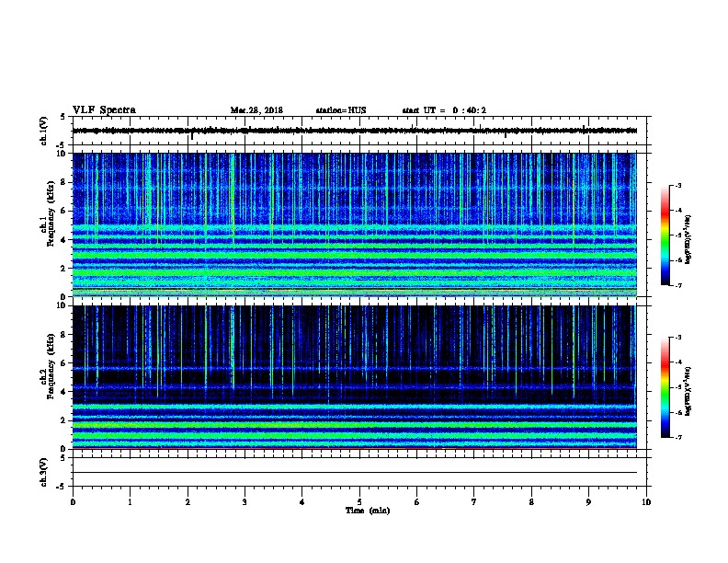Select the date text "Mar.28, 2018"
The width and height of the screenshot is (728, 563).
pyautogui.click(x=256, y=110)
